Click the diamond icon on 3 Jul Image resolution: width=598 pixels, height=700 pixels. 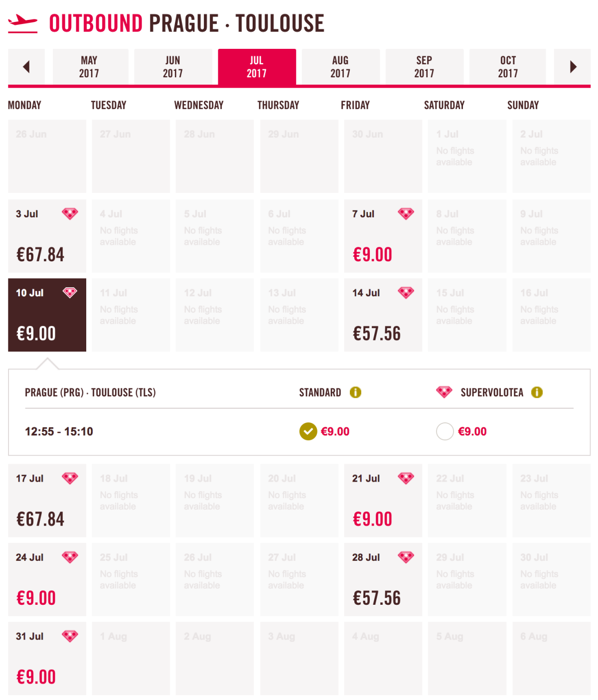tap(70, 214)
